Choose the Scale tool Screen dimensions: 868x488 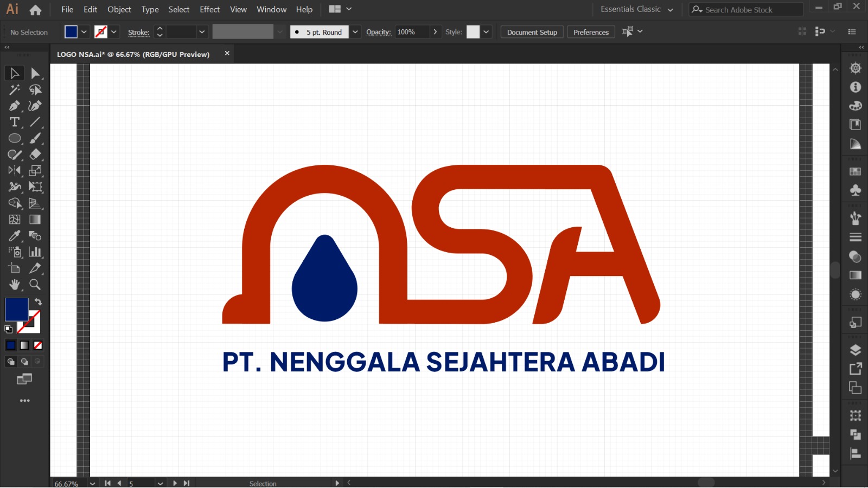point(35,171)
